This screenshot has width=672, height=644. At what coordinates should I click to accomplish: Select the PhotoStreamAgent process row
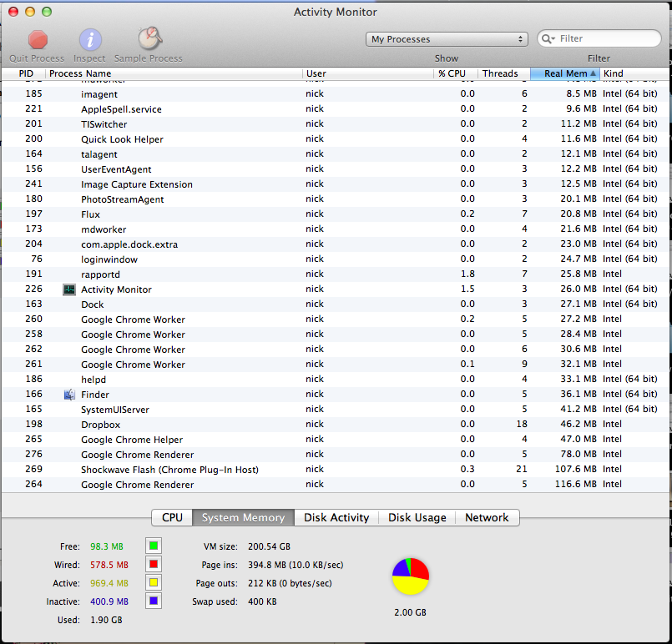point(336,199)
